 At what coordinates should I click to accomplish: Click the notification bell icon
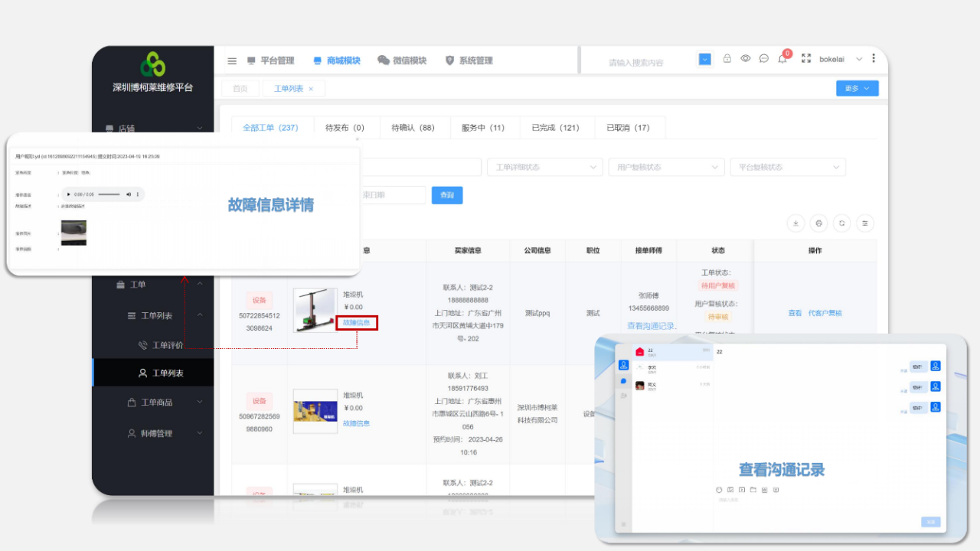pyautogui.click(x=782, y=59)
